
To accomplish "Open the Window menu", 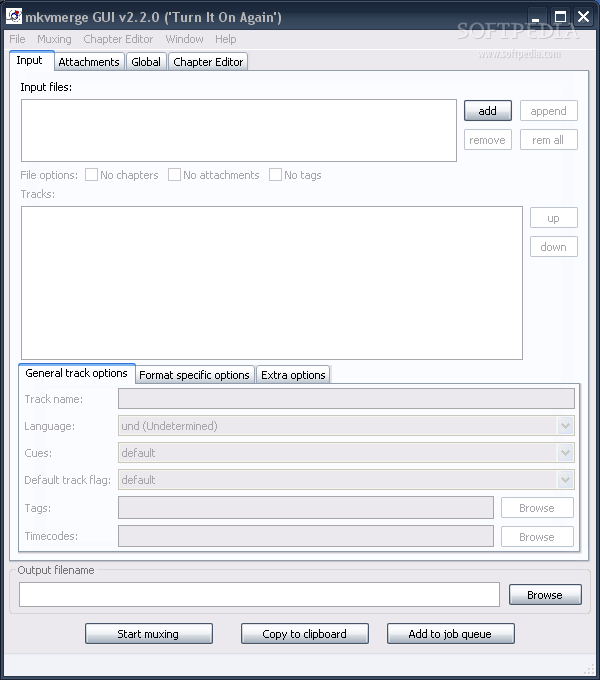I will click(x=184, y=39).
